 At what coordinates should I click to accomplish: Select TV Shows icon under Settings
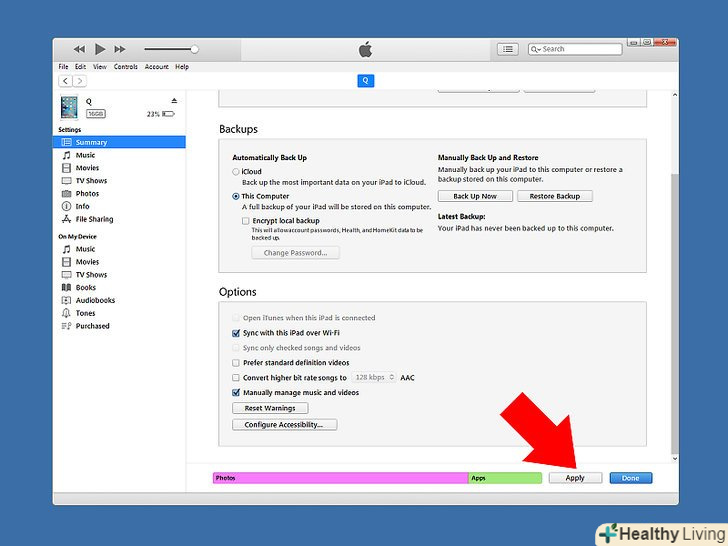[67, 181]
